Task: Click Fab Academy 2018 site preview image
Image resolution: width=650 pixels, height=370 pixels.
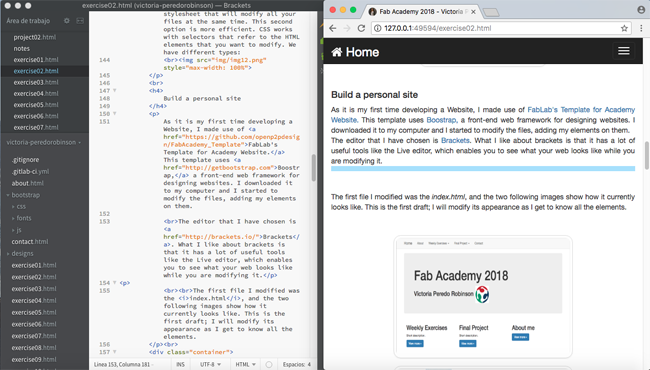Action: click(x=483, y=297)
